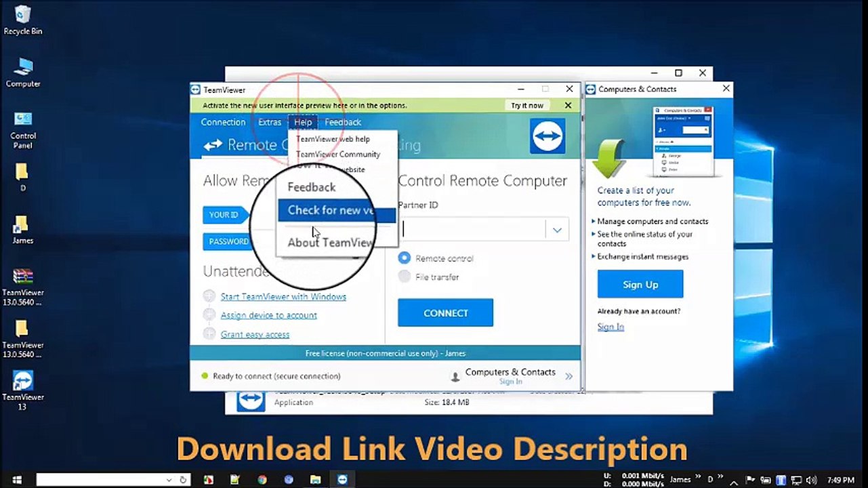
Task: Open the Feedback menu in the menu bar
Action: pyautogui.click(x=343, y=122)
